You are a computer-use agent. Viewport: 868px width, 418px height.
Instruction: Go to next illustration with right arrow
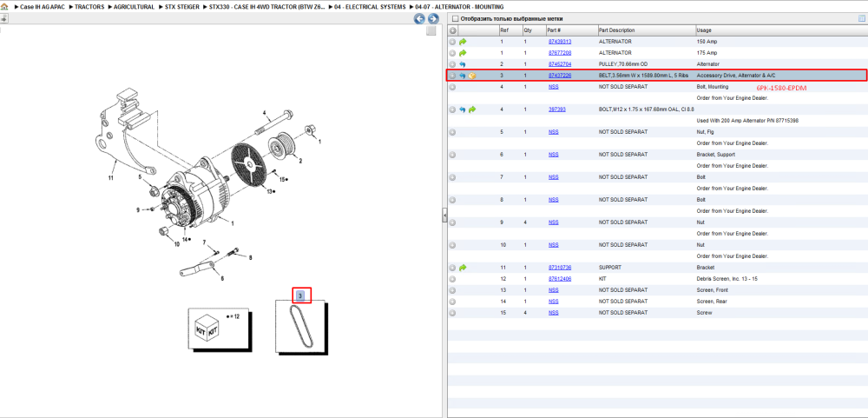(433, 19)
